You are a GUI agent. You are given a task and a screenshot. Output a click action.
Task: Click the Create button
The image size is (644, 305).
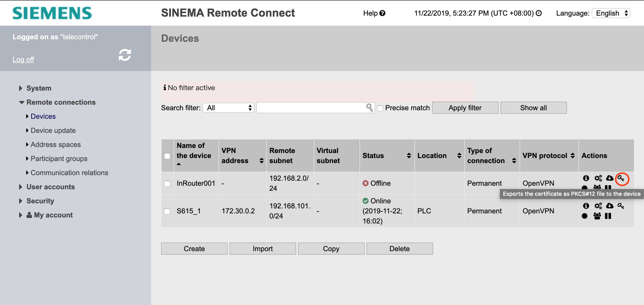point(194,249)
